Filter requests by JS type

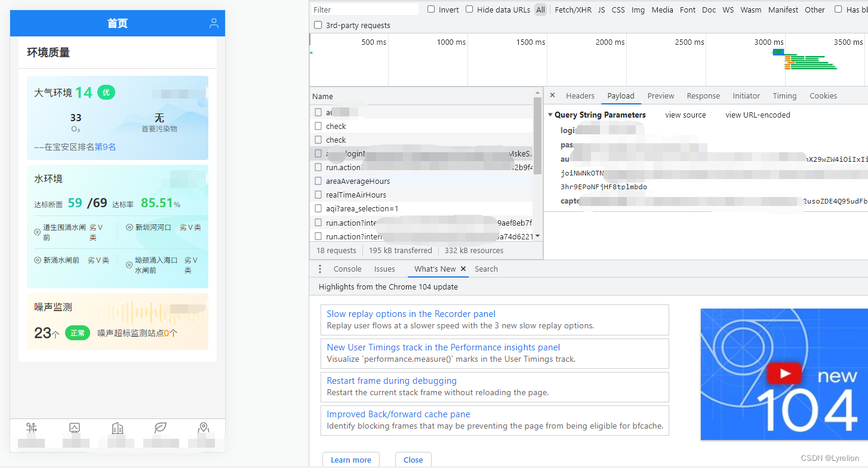click(602, 10)
